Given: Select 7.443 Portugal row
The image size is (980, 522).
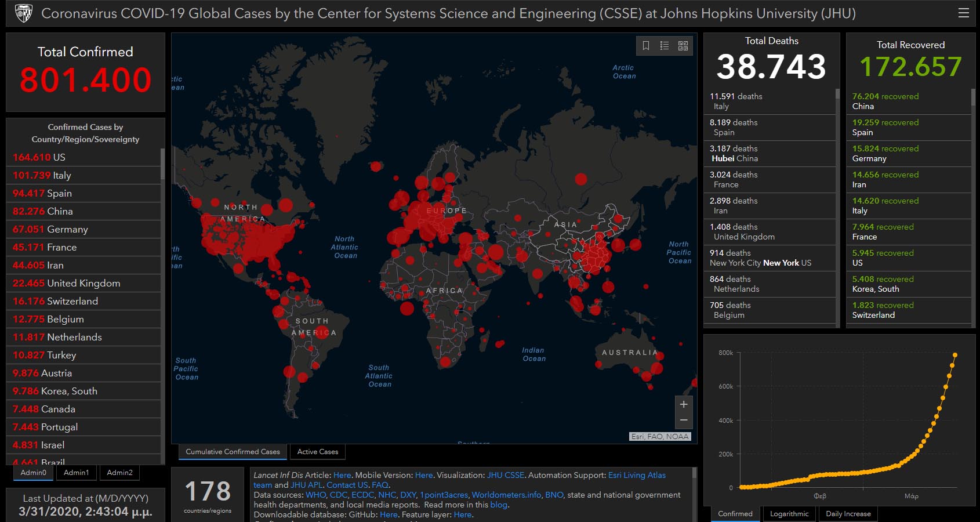Looking at the screenshot, I should pos(84,427).
